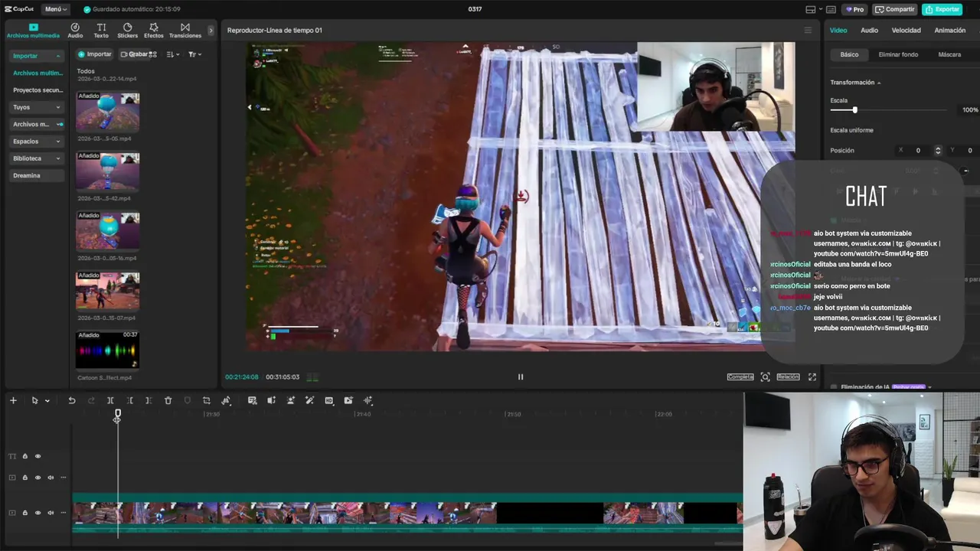This screenshot has height=551, width=980.
Task: Expand the Tuyos section
Action: (x=57, y=107)
